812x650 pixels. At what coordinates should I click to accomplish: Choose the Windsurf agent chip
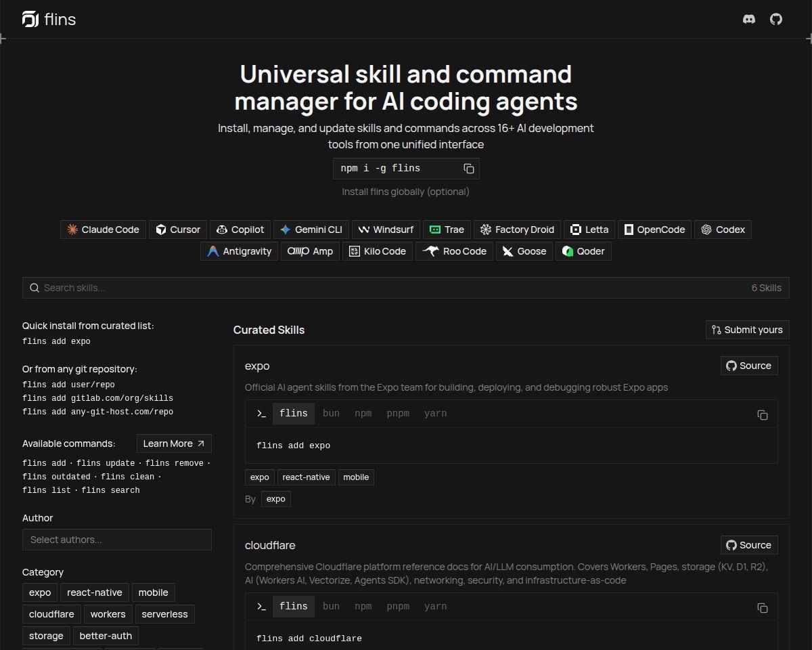(386, 230)
